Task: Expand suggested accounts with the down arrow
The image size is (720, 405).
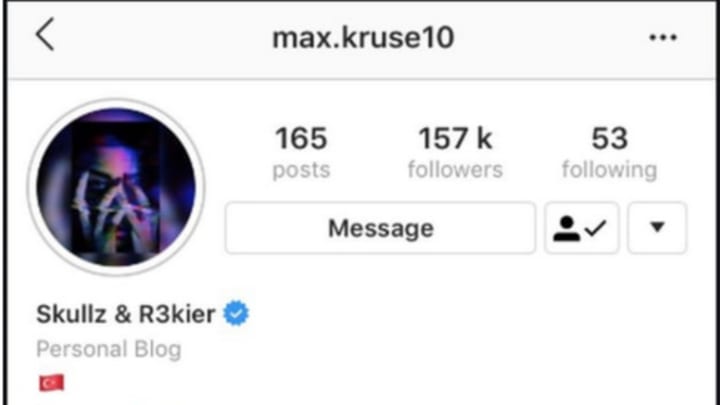Action: pos(657,228)
